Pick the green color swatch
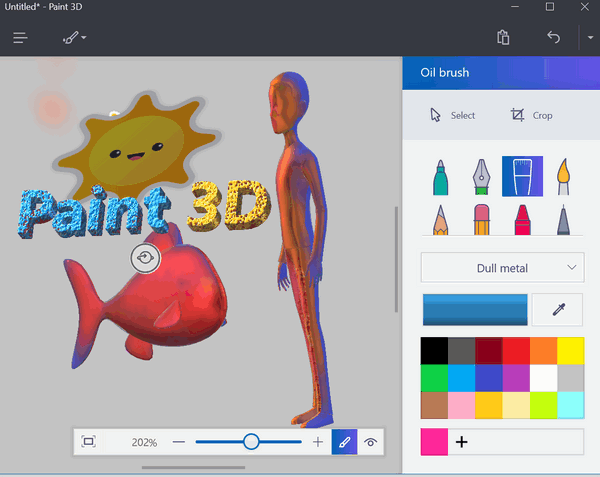 coord(434,378)
